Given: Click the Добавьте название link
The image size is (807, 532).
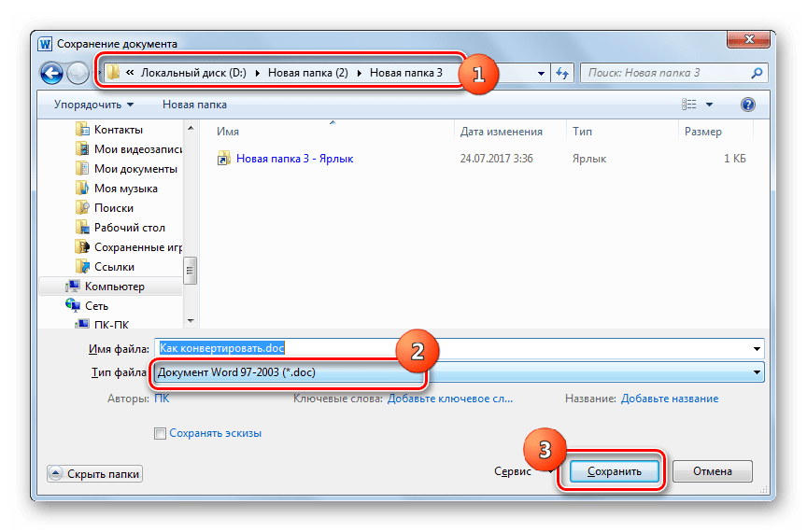Looking at the screenshot, I should point(669,399).
